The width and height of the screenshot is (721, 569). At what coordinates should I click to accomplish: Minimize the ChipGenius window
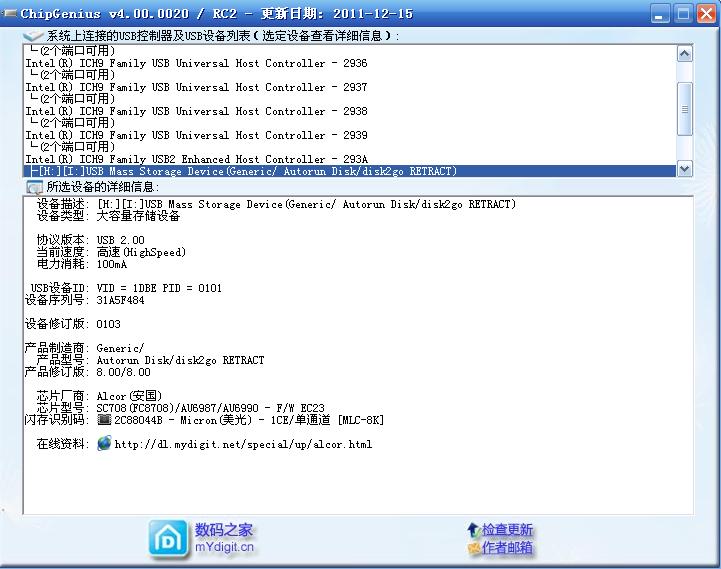pos(660,13)
